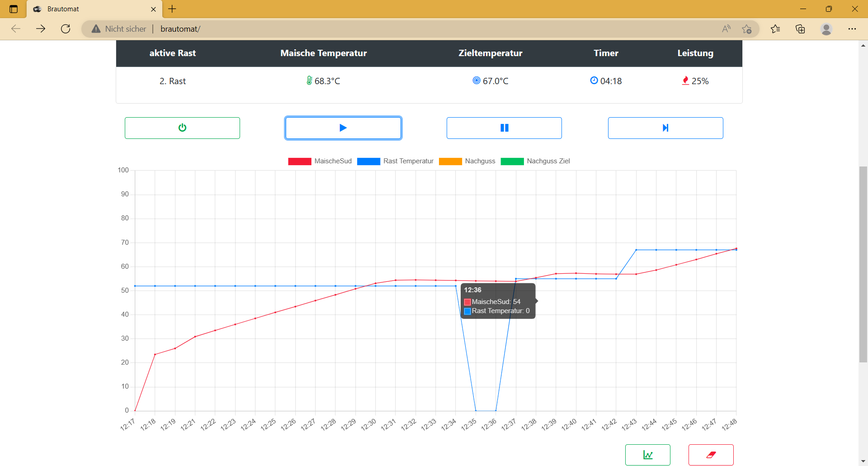This screenshot has width=868, height=466.
Task: Click the Nicht sicher security warning
Action: click(119, 29)
